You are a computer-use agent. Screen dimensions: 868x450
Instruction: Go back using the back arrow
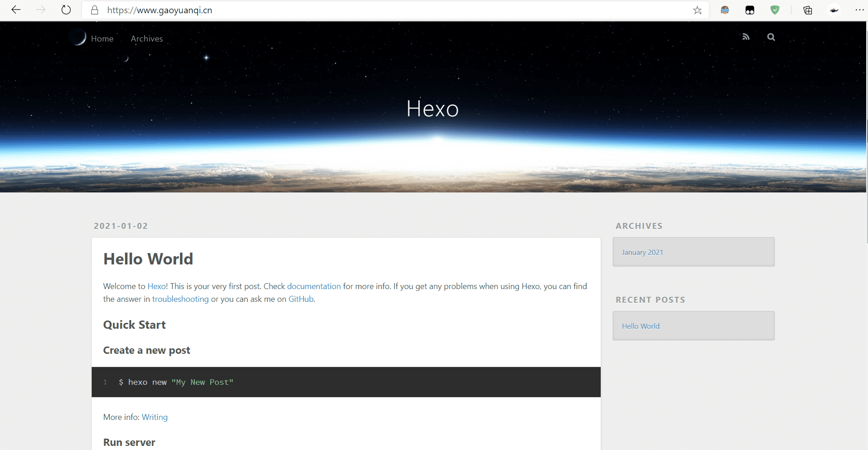(16, 10)
